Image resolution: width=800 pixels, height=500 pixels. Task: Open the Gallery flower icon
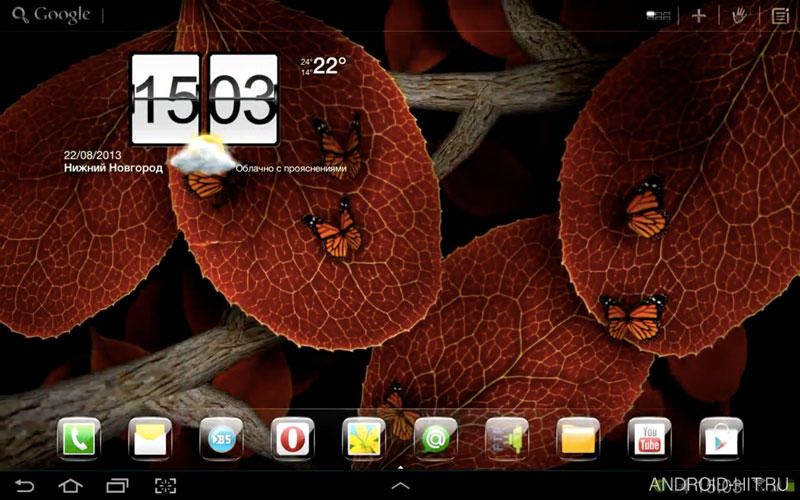click(364, 439)
